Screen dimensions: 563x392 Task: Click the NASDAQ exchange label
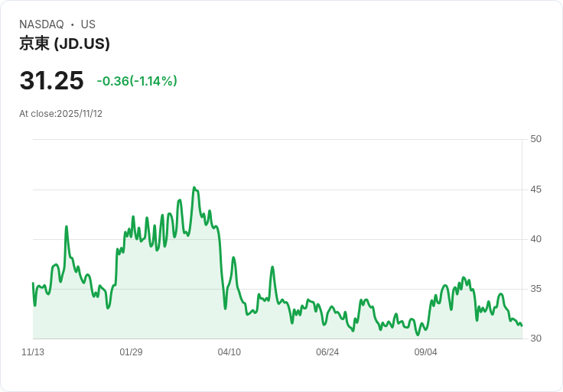[41, 24]
